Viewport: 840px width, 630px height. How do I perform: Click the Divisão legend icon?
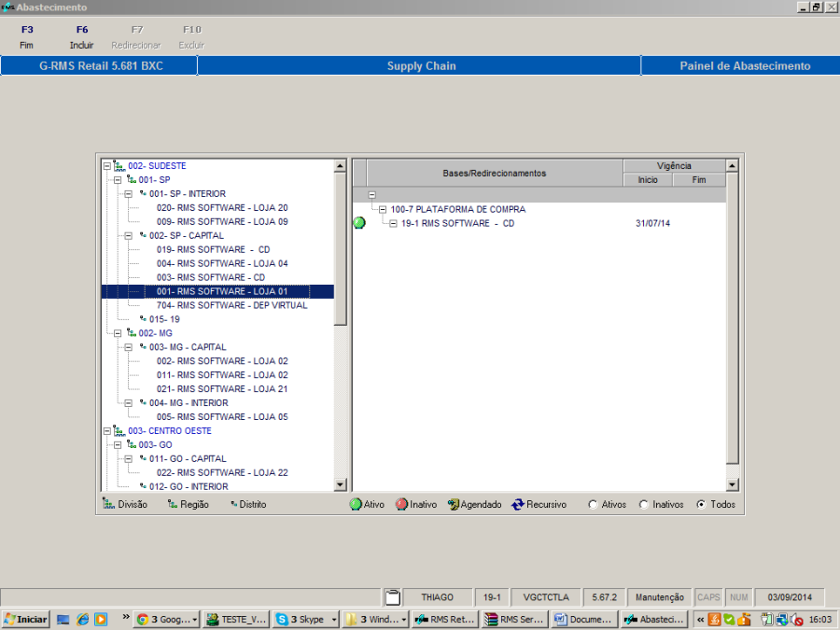(x=108, y=504)
